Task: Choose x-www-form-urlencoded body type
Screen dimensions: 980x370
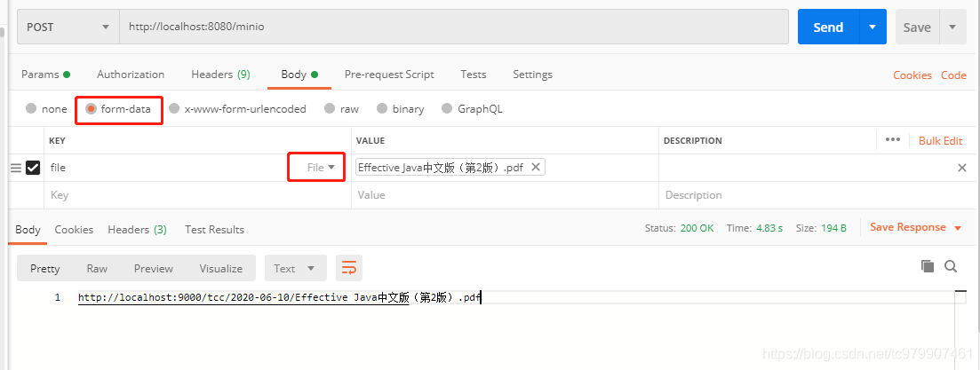Action: (174, 109)
